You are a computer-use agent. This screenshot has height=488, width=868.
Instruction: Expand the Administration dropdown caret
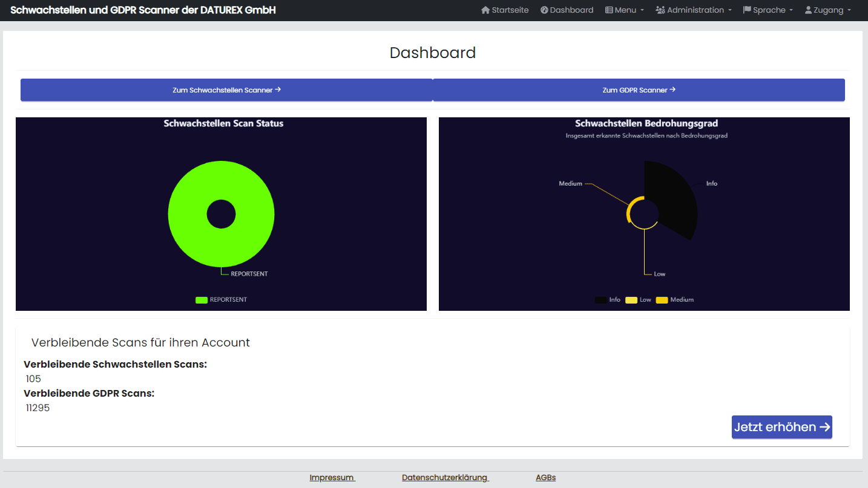pyautogui.click(x=730, y=10)
